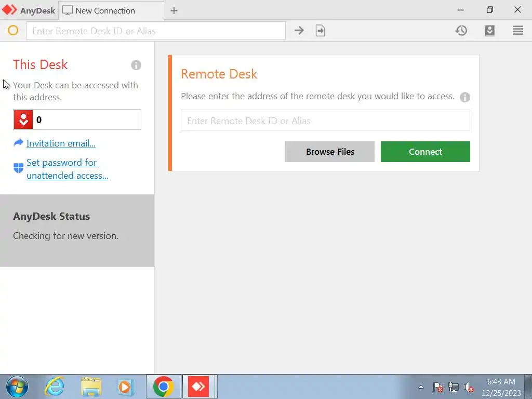Click the muted volume tray icon
This screenshot has height=399, width=532.
coord(469,387)
